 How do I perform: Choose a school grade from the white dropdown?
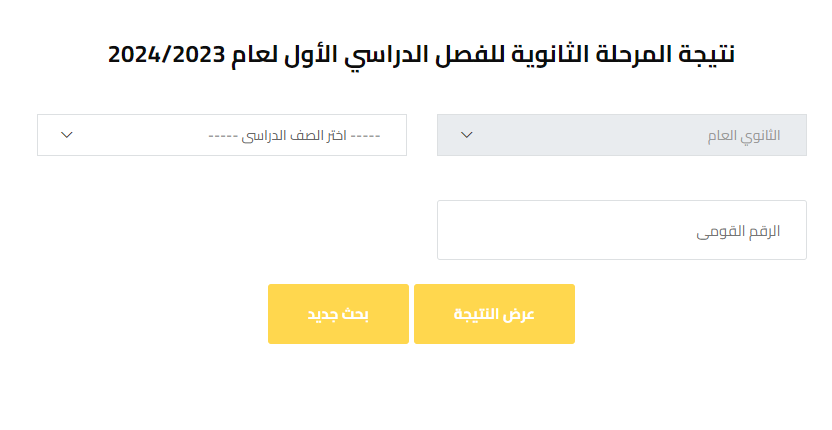(222, 135)
